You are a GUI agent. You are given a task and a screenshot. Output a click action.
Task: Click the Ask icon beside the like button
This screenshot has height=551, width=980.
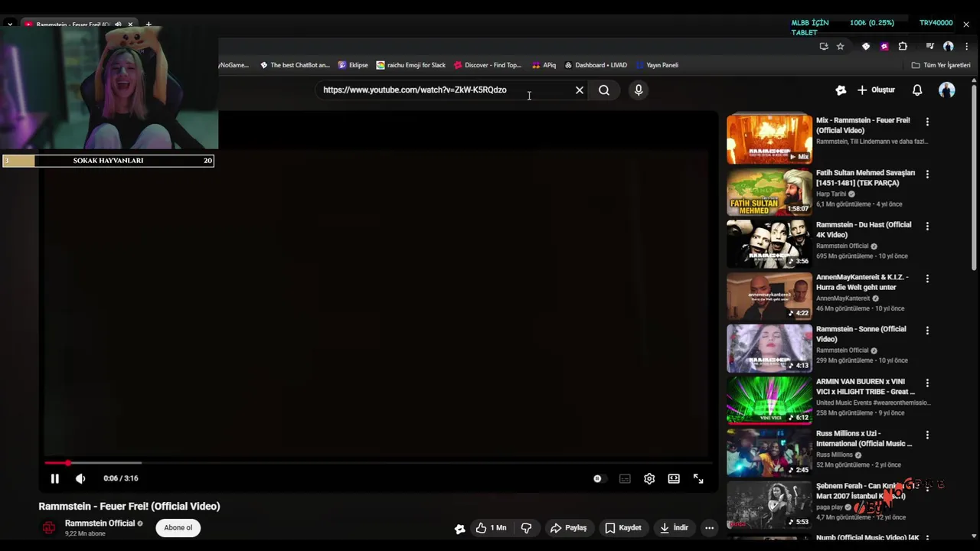coord(459,528)
